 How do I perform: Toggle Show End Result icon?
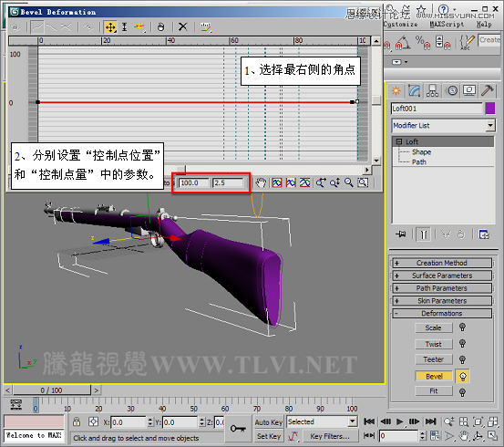point(423,234)
